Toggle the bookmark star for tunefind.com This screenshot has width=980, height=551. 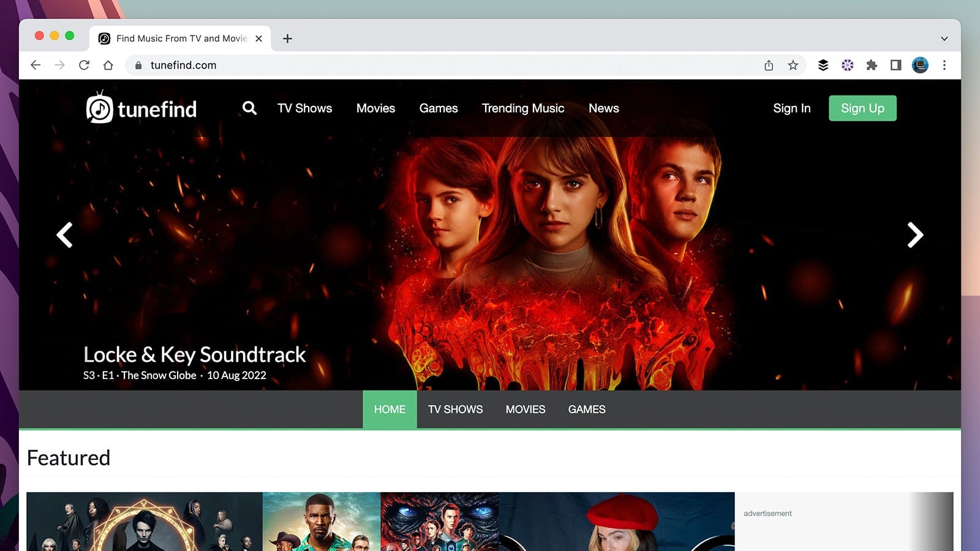[x=793, y=65]
